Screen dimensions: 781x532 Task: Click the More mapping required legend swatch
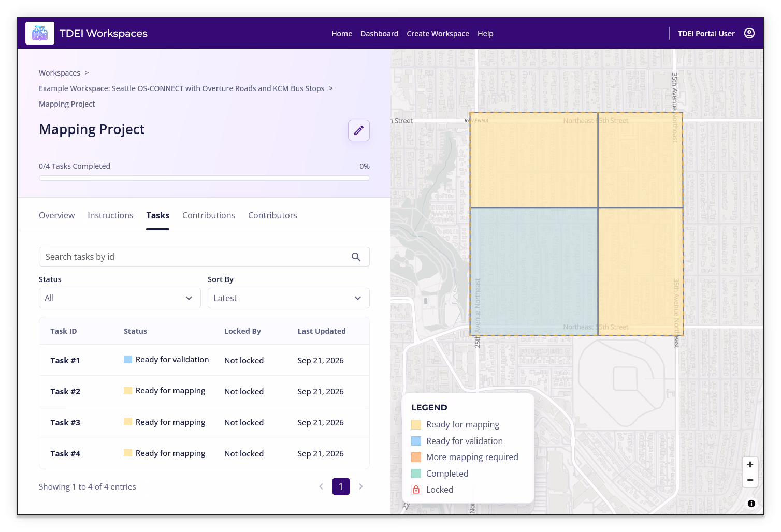[x=416, y=457]
